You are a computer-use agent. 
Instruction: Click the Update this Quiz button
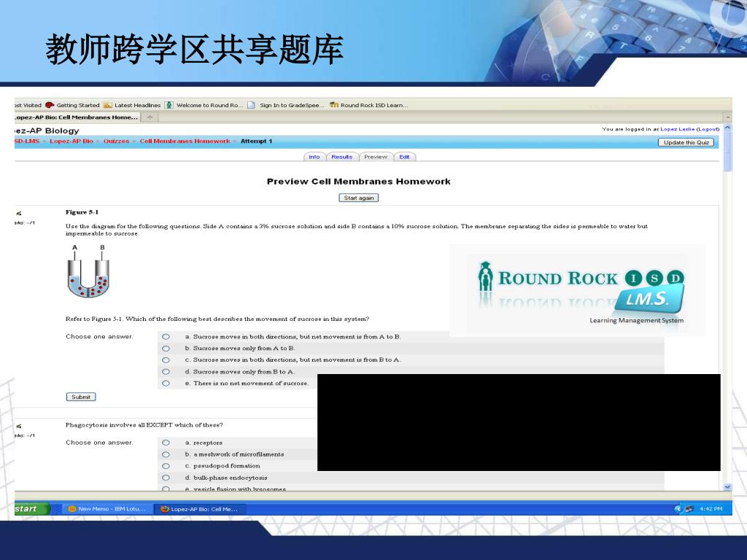pyautogui.click(x=686, y=142)
